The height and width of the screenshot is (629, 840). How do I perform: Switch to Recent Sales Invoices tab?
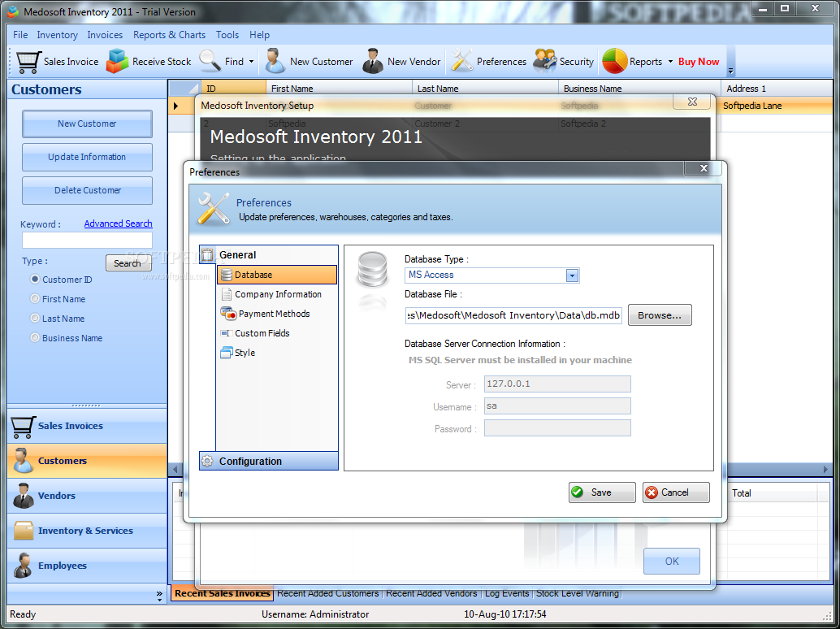(x=223, y=593)
